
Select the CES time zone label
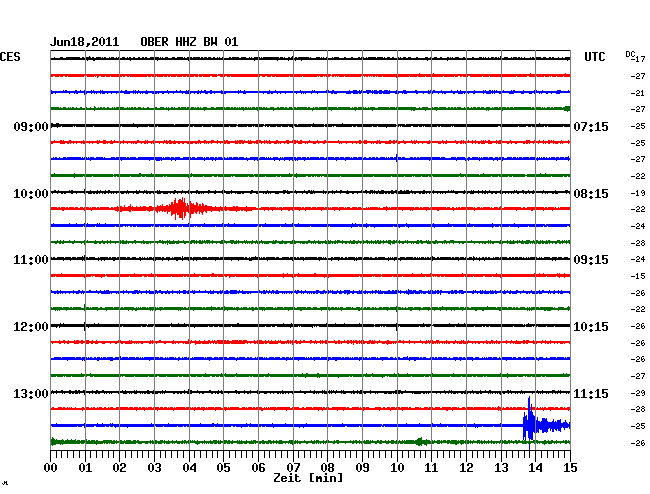point(10,57)
